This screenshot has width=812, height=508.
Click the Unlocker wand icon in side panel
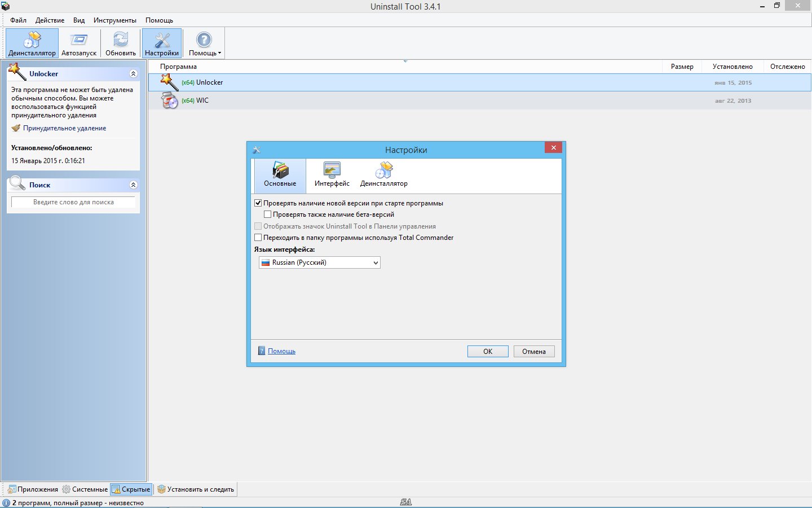(17, 72)
